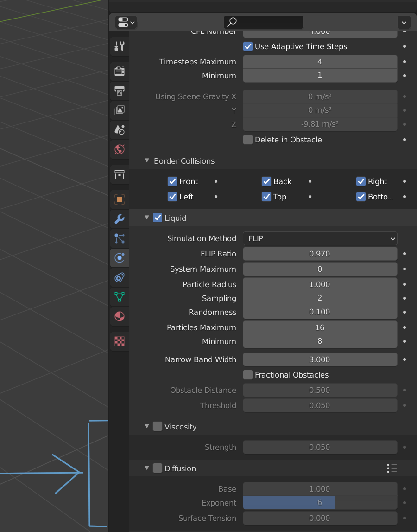417x532 pixels.
Task: Open the Render properties tab
Action: point(119,71)
